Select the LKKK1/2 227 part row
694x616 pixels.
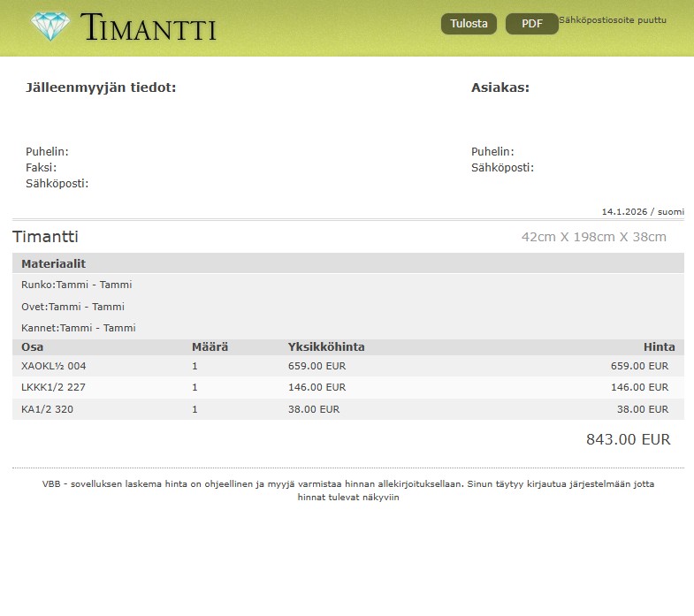coord(53,387)
